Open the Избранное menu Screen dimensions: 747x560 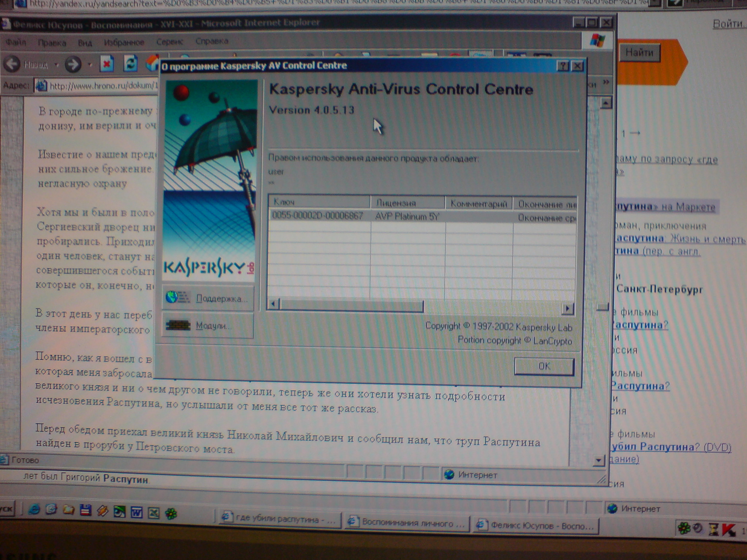tap(124, 42)
